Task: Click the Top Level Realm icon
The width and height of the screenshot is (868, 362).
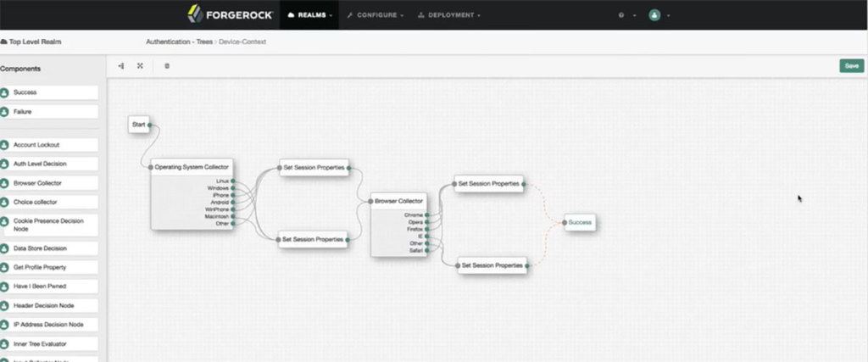Action: click(x=3, y=41)
